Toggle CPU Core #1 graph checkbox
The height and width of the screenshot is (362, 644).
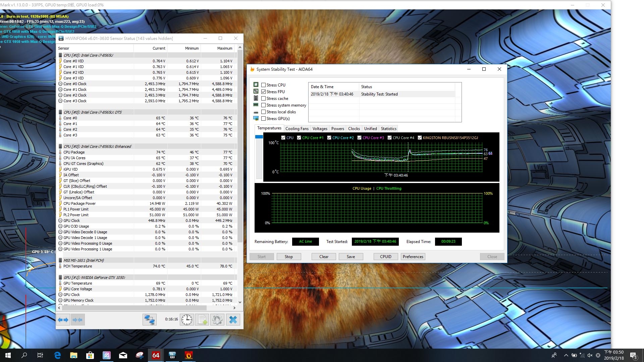[x=299, y=138]
